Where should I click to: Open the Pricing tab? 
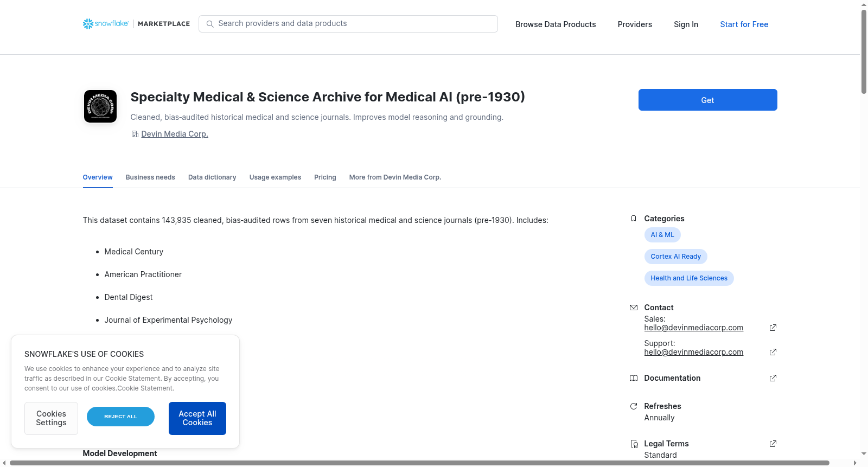325,177
